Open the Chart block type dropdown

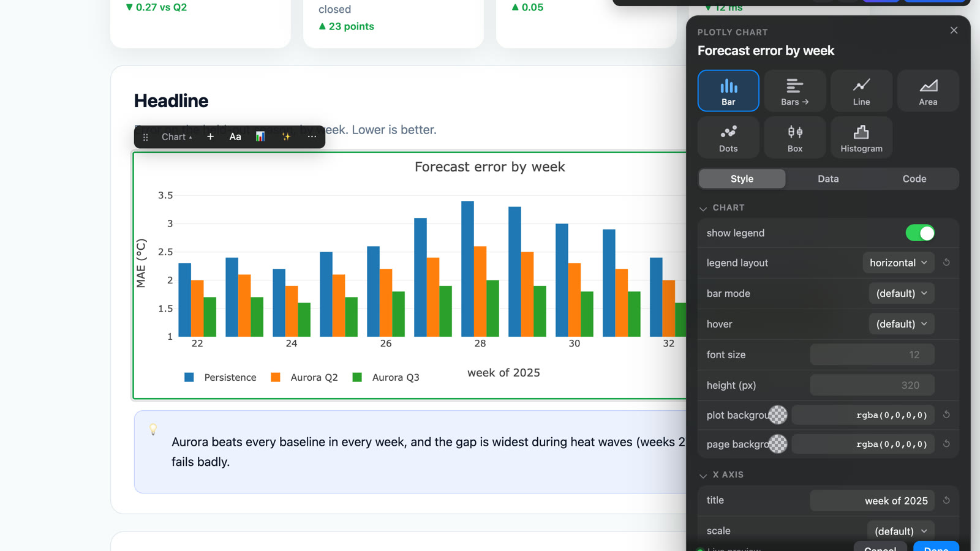(x=176, y=137)
